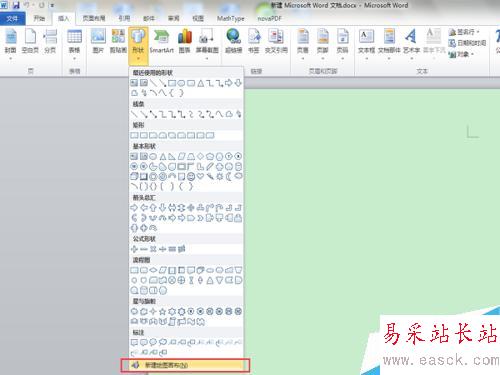Select the rectangular callout shape
The image size is (500, 375).
tap(134, 342)
